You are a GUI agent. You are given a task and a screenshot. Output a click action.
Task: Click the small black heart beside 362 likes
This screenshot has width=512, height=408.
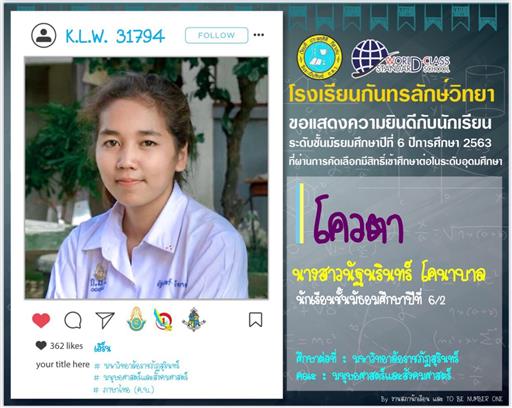point(41,345)
